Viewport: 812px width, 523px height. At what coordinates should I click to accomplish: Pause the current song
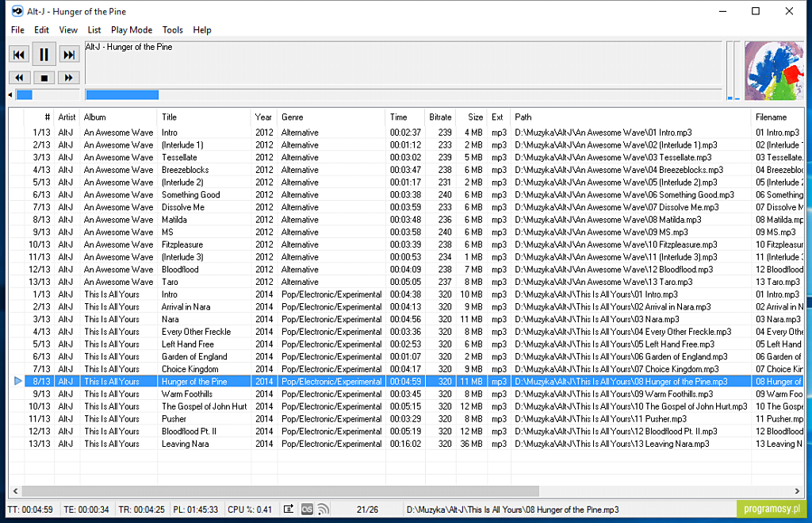pyautogui.click(x=44, y=55)
